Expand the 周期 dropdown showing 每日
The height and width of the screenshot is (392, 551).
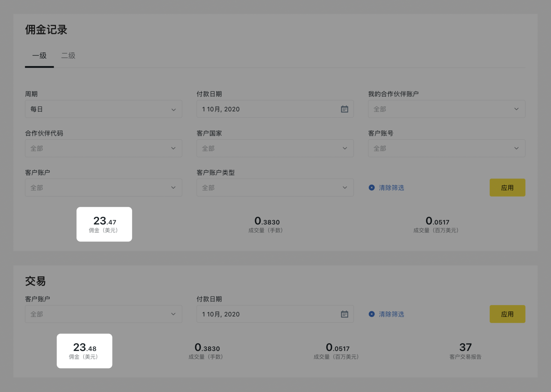(104, 109)
